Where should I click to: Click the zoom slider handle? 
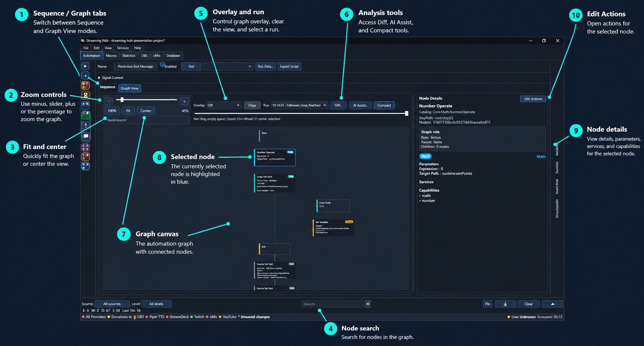[x=122, y=100]
